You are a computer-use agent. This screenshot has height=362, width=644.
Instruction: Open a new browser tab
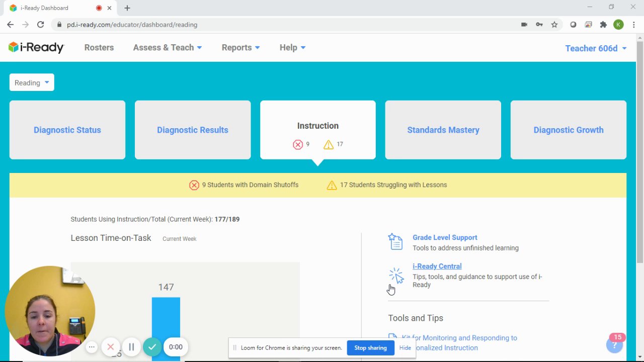point(127,8)
